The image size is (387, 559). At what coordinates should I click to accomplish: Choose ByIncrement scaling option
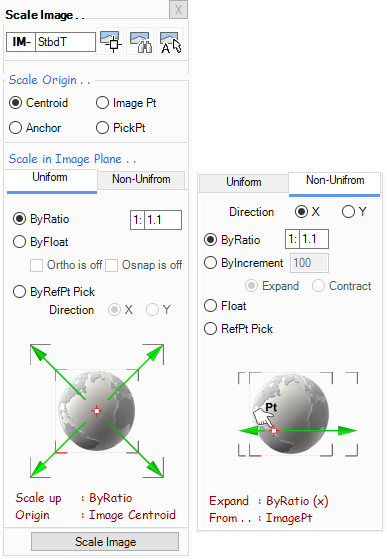[x=244, y=263]
